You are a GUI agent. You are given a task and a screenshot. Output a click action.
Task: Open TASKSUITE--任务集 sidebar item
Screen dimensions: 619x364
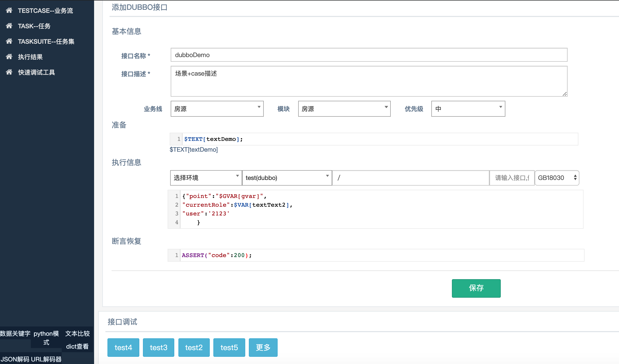click(46, 41)
